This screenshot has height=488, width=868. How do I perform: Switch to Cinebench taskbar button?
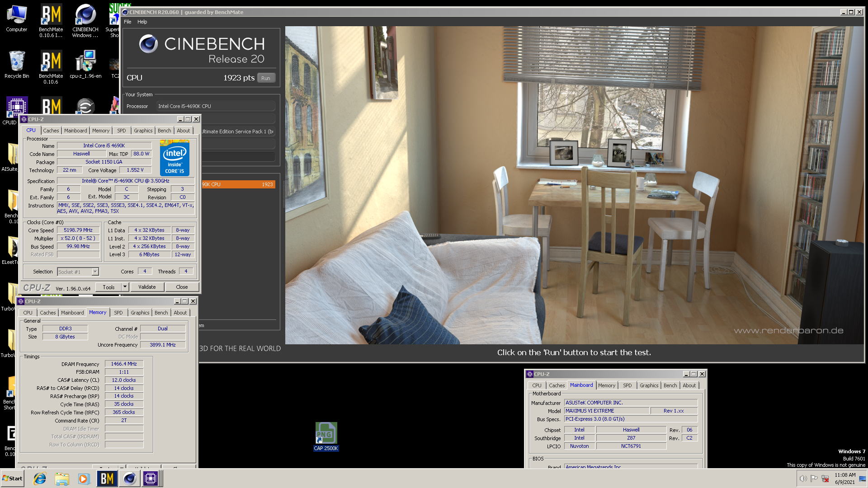(130, 479)
